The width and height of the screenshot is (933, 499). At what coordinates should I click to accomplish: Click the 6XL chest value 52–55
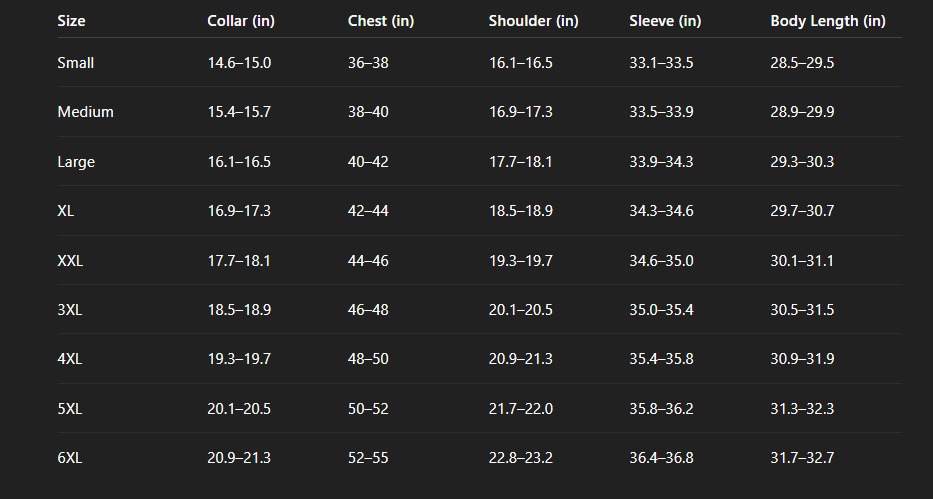[368, 458]
